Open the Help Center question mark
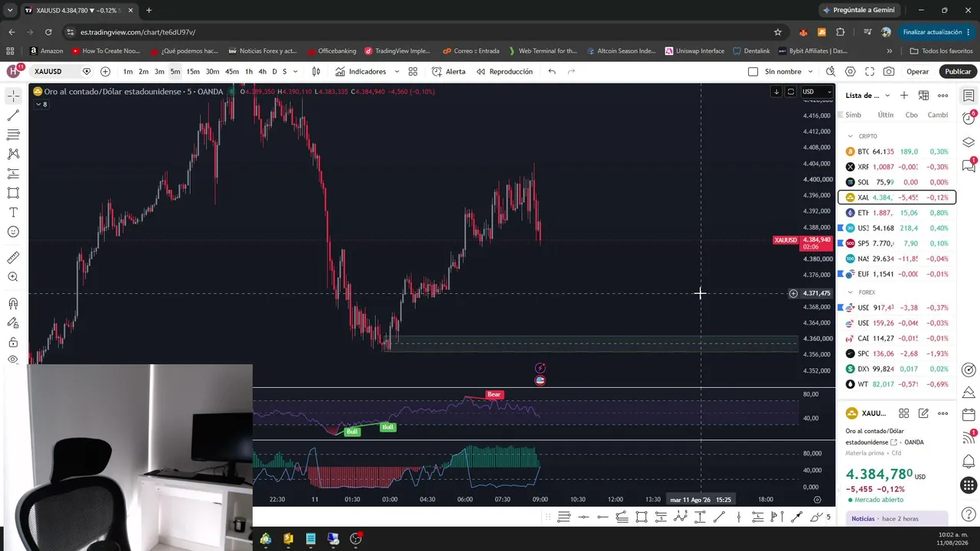980x551 pixels. (969, 514)
